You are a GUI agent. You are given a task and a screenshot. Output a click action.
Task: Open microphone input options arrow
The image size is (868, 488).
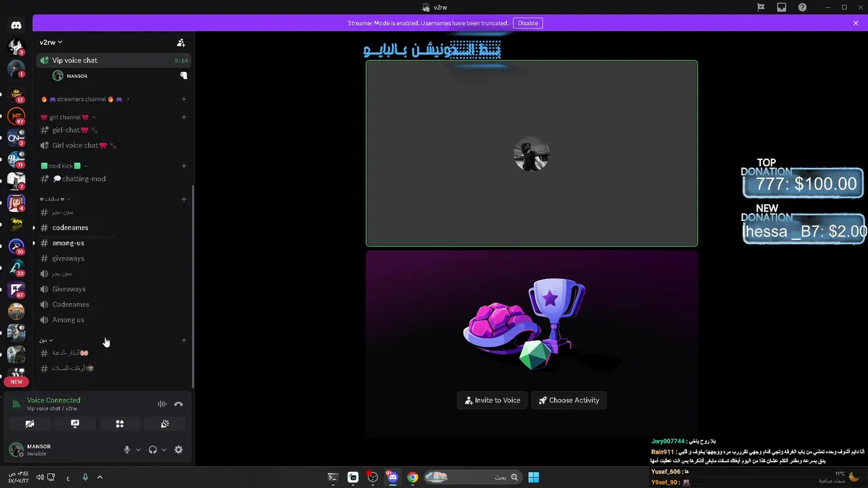coord(138,450)
